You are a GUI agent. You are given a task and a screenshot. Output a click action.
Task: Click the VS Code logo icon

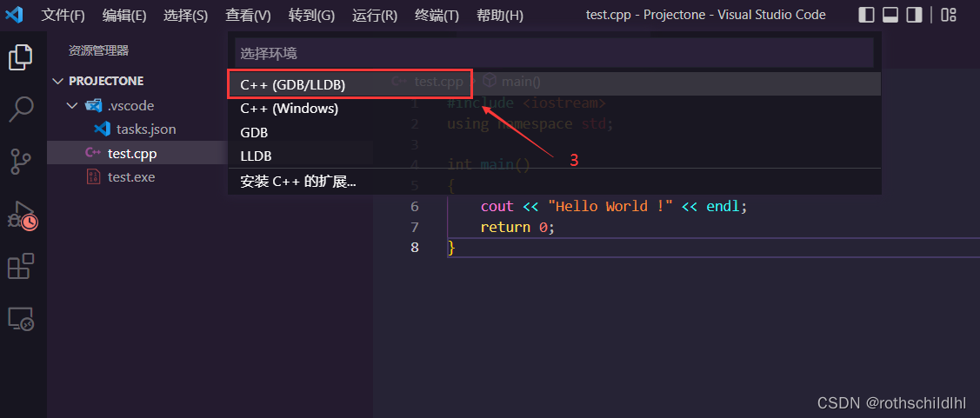14,15
